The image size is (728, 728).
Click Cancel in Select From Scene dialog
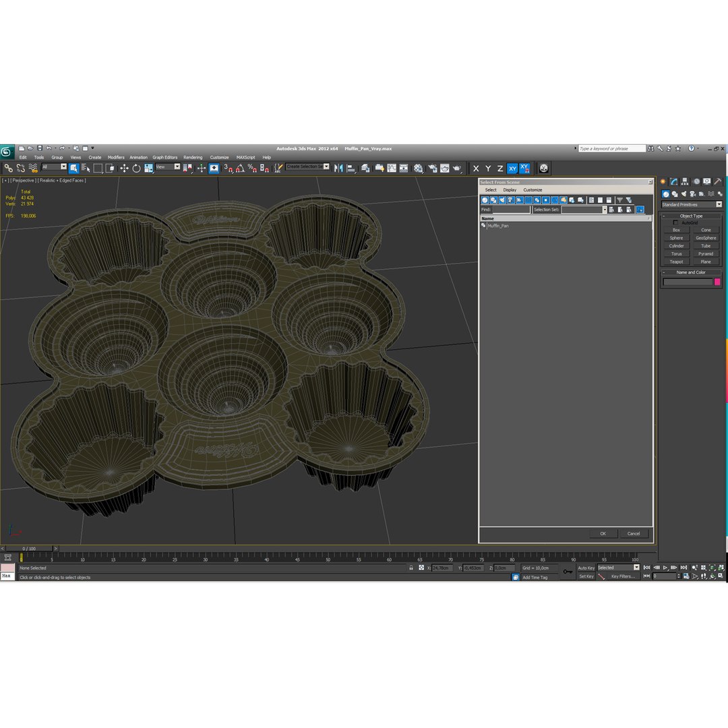(633, 533)
